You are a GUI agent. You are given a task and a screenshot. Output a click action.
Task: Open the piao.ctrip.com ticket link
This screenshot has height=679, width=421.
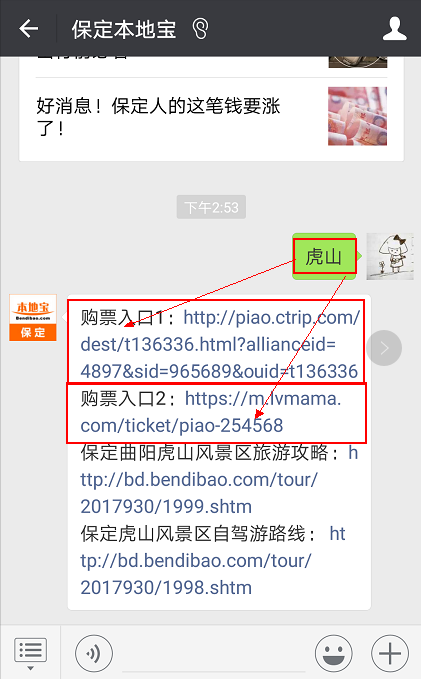coord(220,345)
